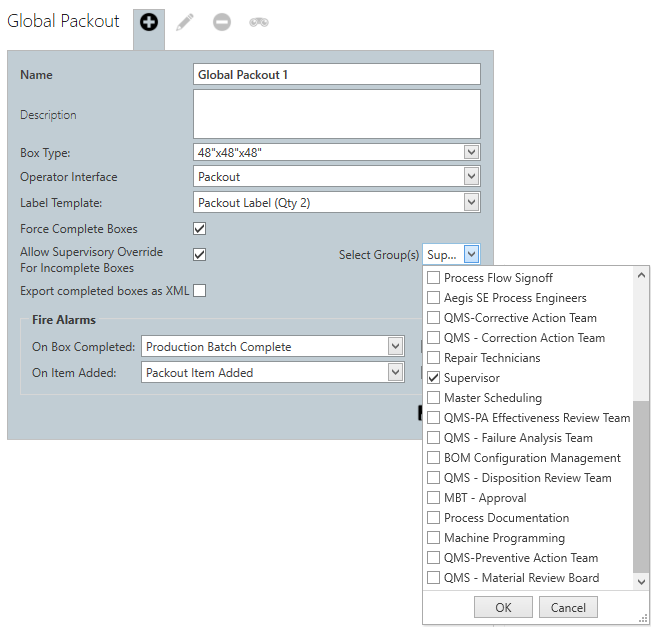This screenshot has height=627, width=651.
Task: Click the add (plus) icon
Action: pyautogui.click(x=148, y=22)
